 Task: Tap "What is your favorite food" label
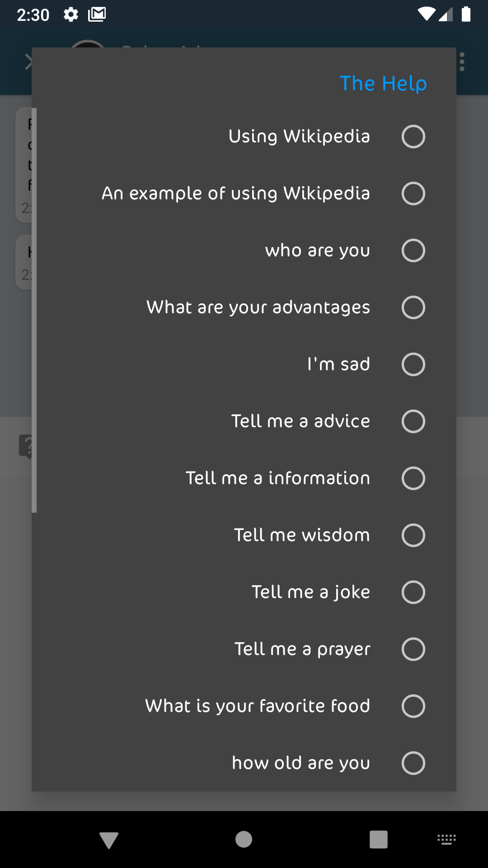point(258,706)
